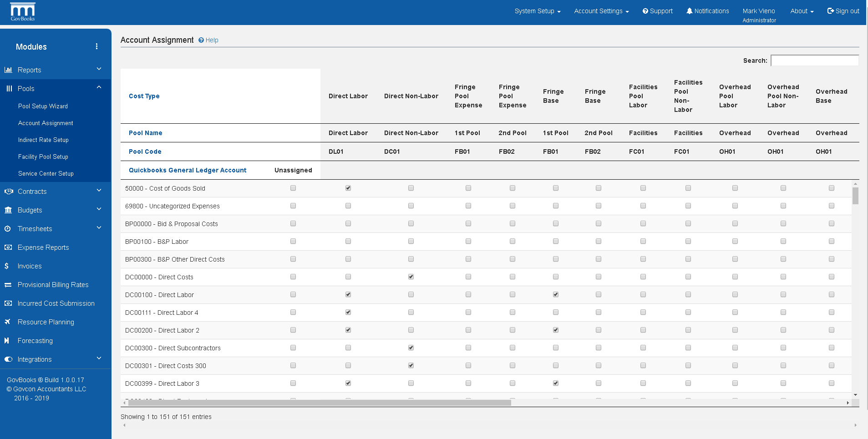
Task: Open the Account Settings menu
Action: (x=600, y=11)
